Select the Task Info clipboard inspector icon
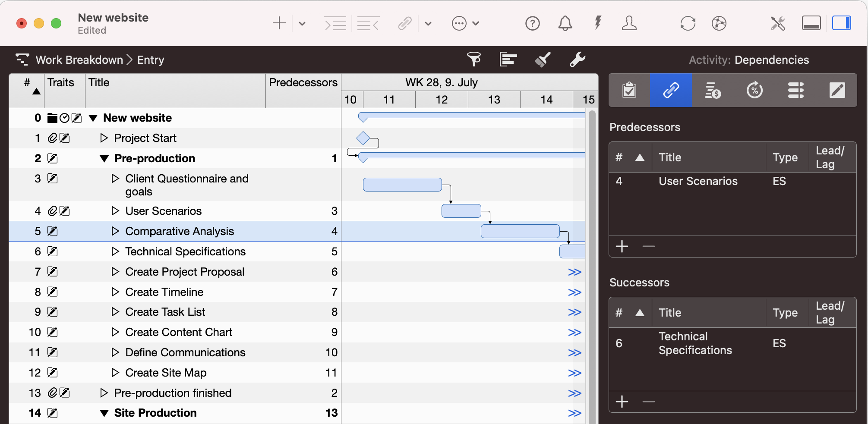The image size is (868, 424). pyautogui.click(x=629, y=90)
